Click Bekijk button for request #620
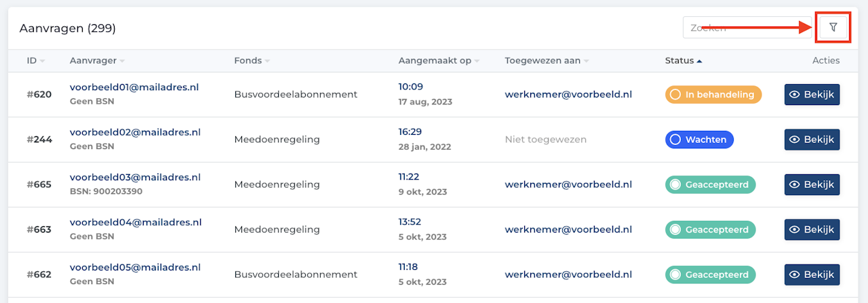This screenshot has width=868, height=303. (x=812, y=94)
